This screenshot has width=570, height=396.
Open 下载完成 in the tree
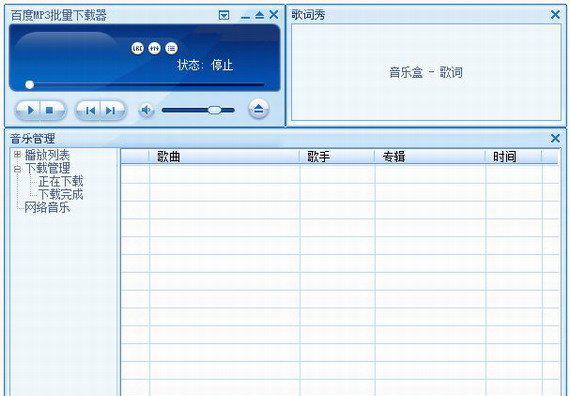click(61, 194)
